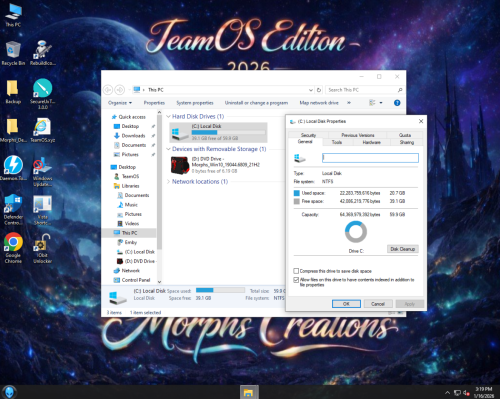Click Properties in the Explorer toolbar

(154, 103)
